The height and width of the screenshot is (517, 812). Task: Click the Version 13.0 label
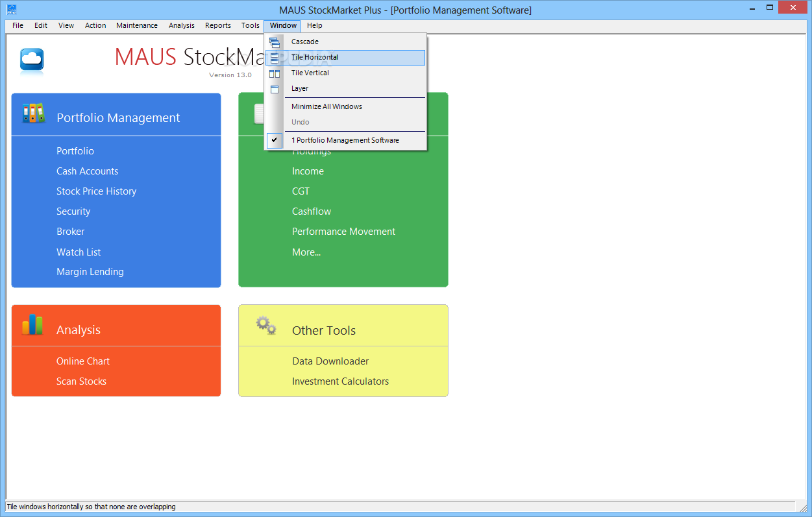click(230, 75)
